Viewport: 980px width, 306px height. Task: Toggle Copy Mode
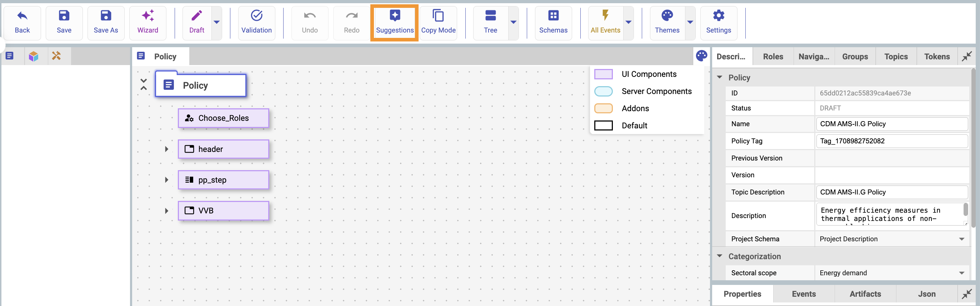click(438, 23)
